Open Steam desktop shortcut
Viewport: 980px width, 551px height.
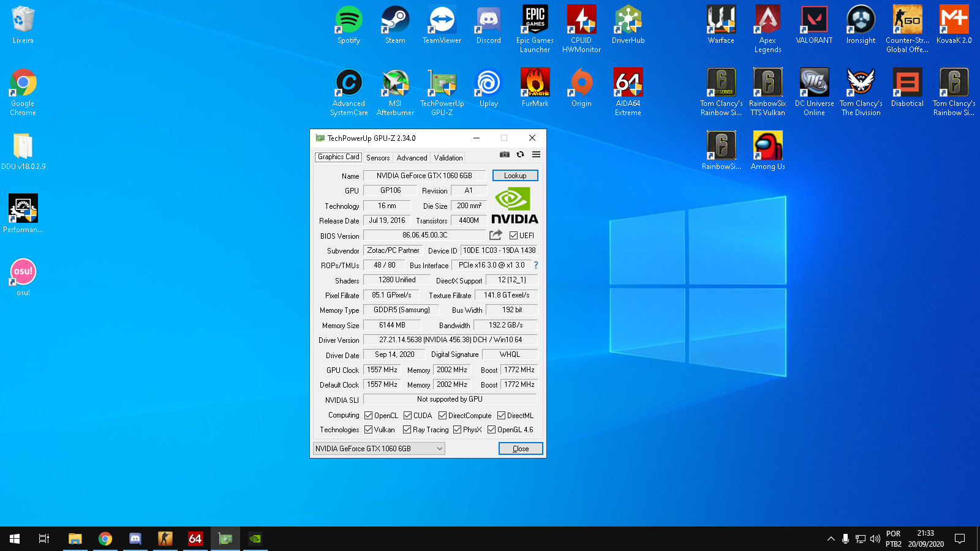click(x=396, y=26)
